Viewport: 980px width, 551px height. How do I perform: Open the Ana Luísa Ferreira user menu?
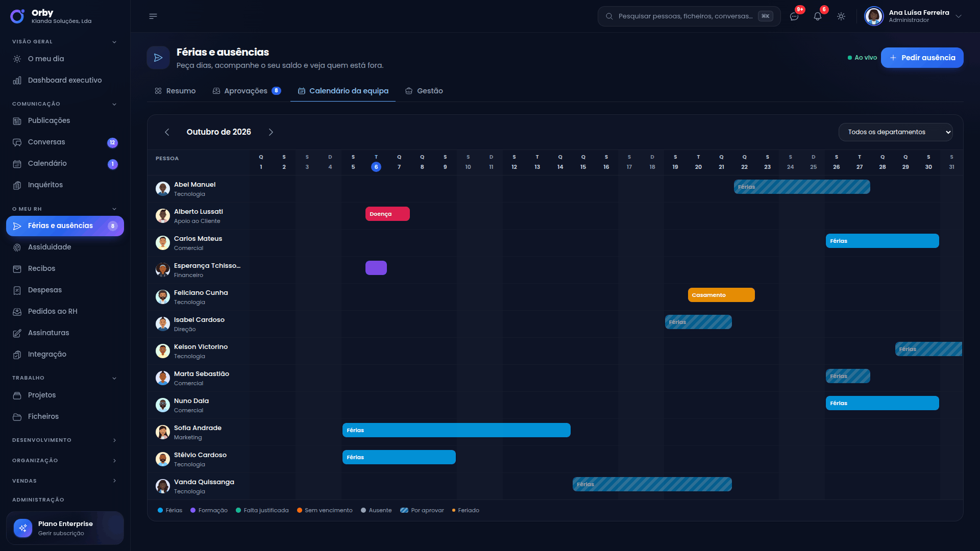coord(913,16)
